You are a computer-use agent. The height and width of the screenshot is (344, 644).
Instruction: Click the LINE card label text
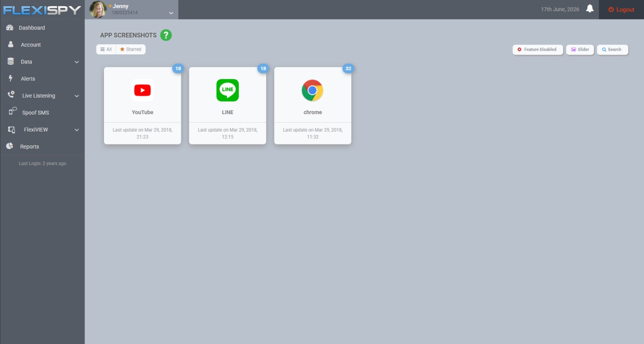pyautogui.click(x=228, y=112)
